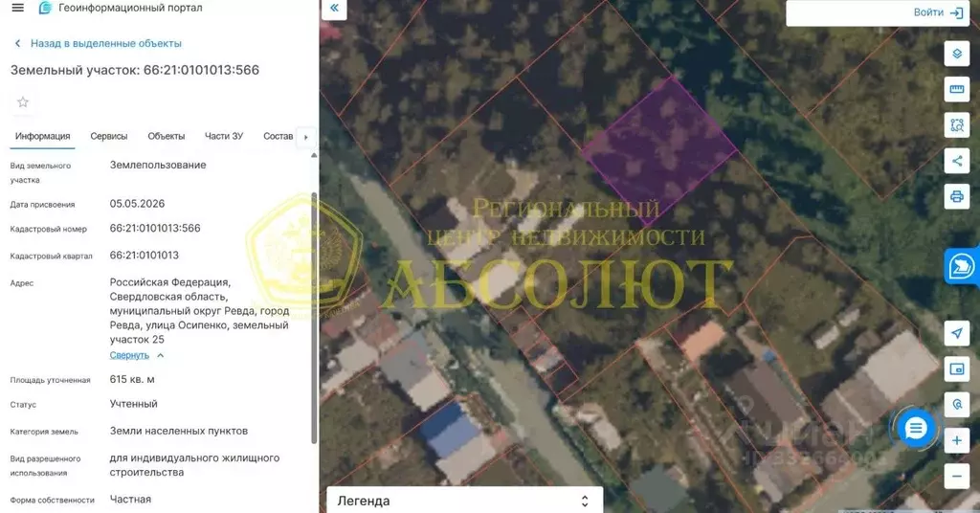Switch to the Информация tab
Image resolution: width=980 pixels, height=513 pixels.
42,136
